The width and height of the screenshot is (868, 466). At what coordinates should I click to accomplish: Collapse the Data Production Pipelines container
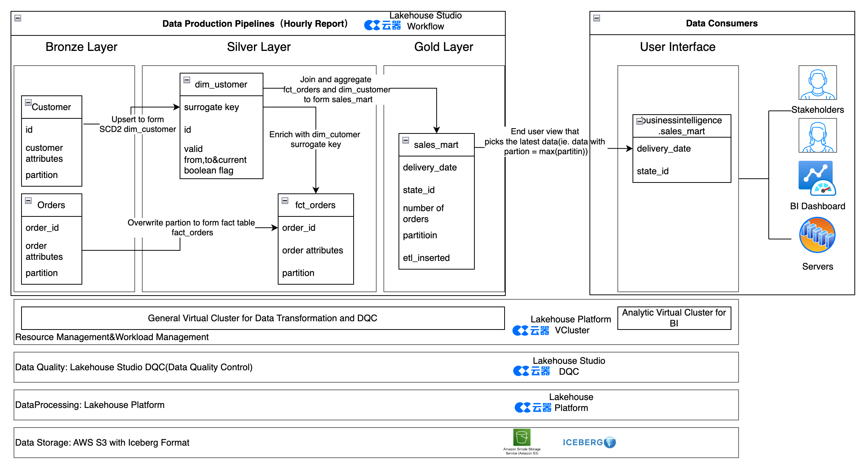coord(18,18)
